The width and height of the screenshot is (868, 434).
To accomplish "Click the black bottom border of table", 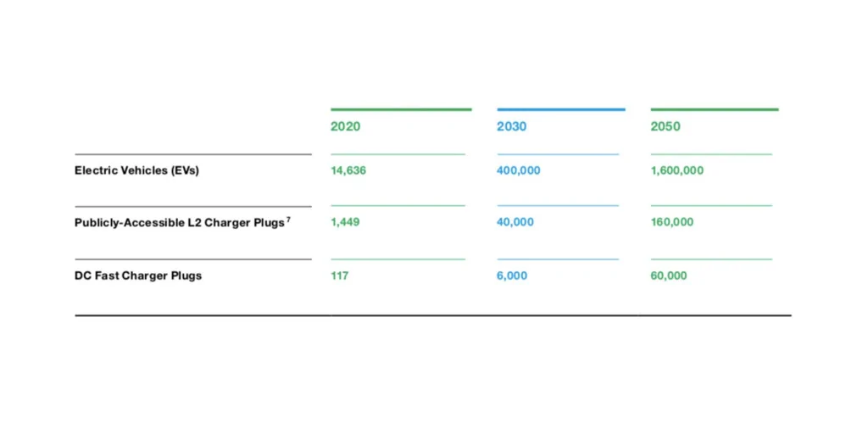I will click(x=432, y=315).
